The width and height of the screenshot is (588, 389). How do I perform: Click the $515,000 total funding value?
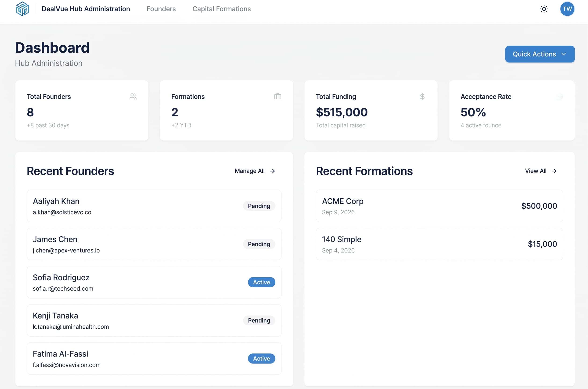click(341, 112)
